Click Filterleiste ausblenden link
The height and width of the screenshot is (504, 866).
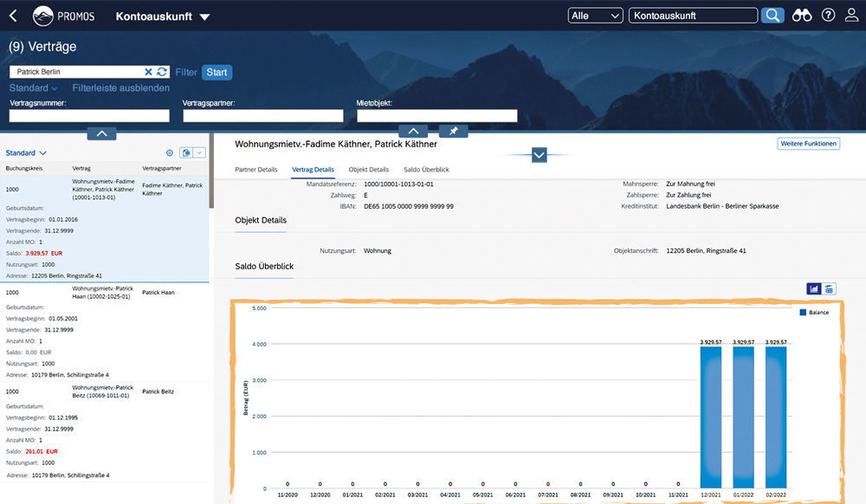(120, 88)
